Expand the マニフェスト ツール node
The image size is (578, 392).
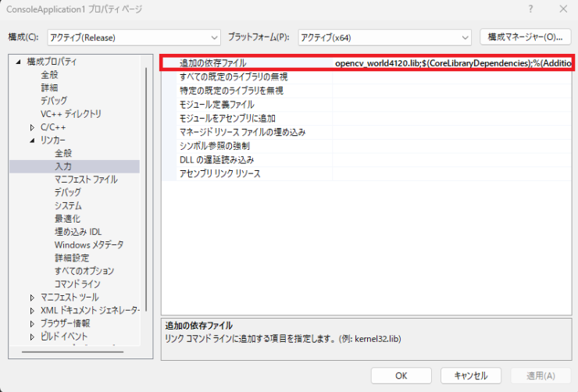pos(32,298)
